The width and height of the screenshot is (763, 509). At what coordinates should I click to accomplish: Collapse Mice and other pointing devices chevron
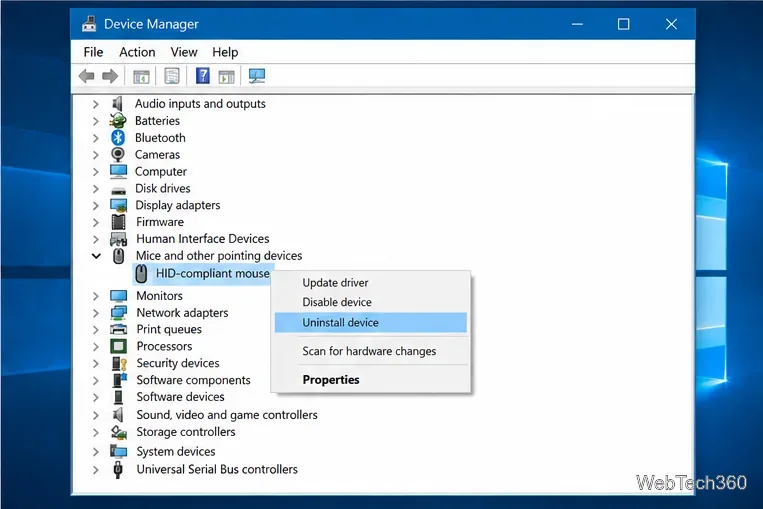[x=96, y=256]
